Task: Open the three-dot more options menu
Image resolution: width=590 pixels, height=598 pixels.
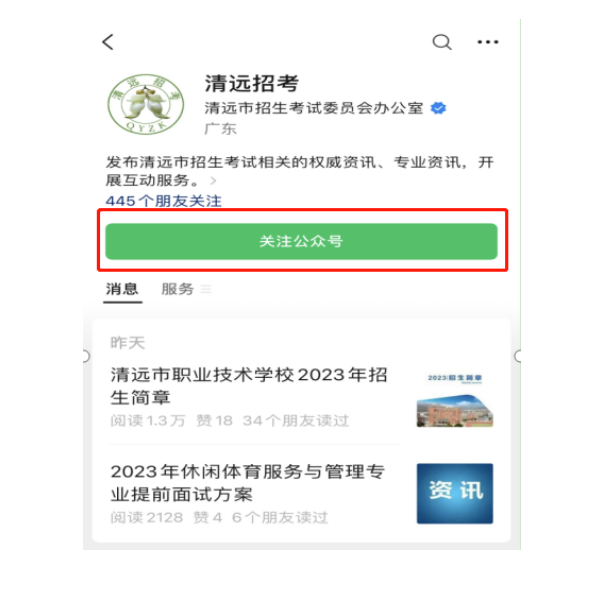Action: point(488,42)
